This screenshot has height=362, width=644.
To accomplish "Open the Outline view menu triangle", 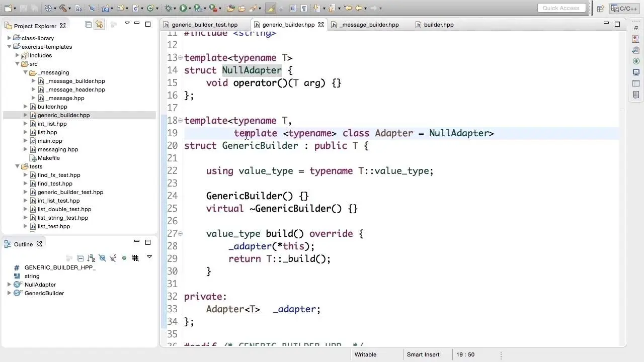I will (x=149, y=257).
